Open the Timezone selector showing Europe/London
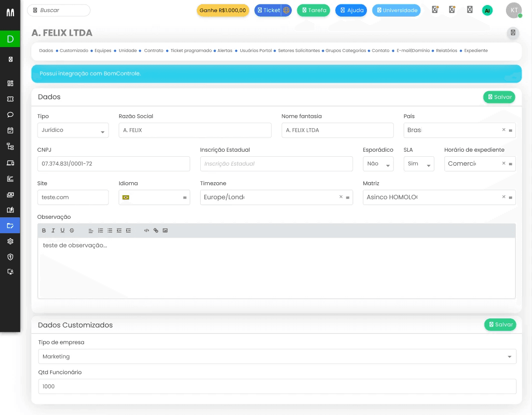The height and width of the screenshot is (415, 532). (276, 197)
